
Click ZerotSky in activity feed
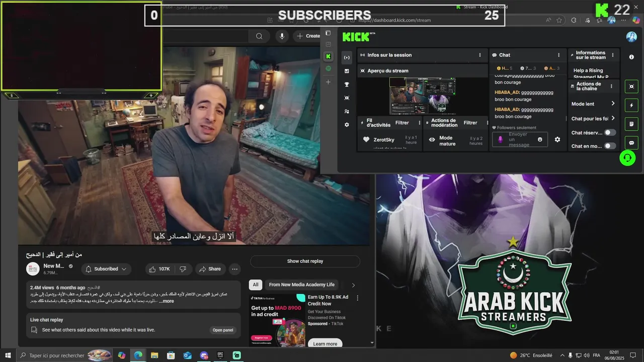(384, 140)
